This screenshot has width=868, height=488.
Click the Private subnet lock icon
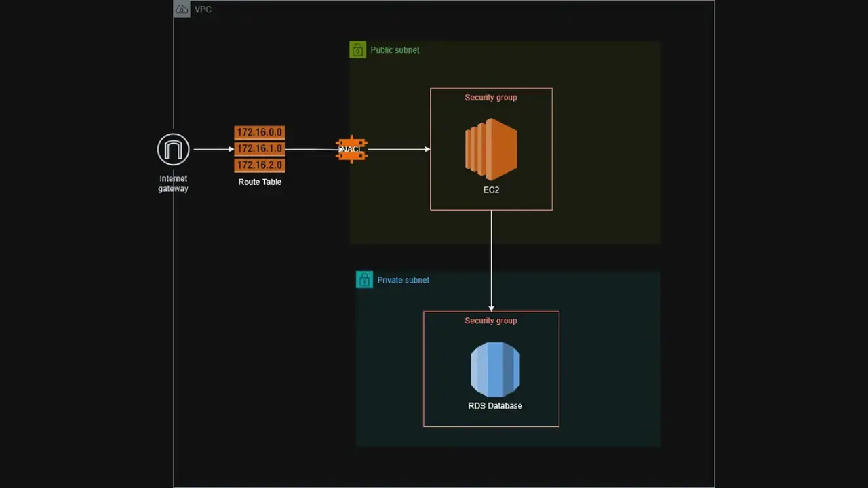pyautogui.click(x=364, y=279)
